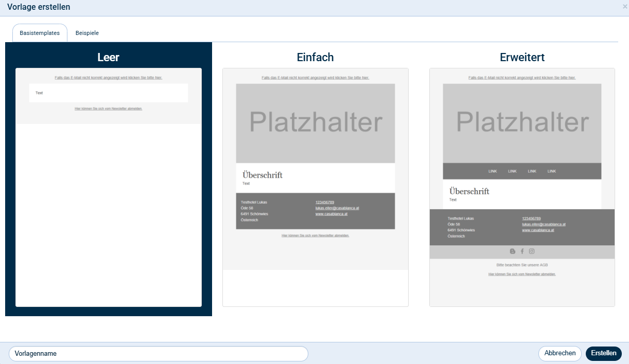Select the Einfach template Platzhalter image

(315, 123)
